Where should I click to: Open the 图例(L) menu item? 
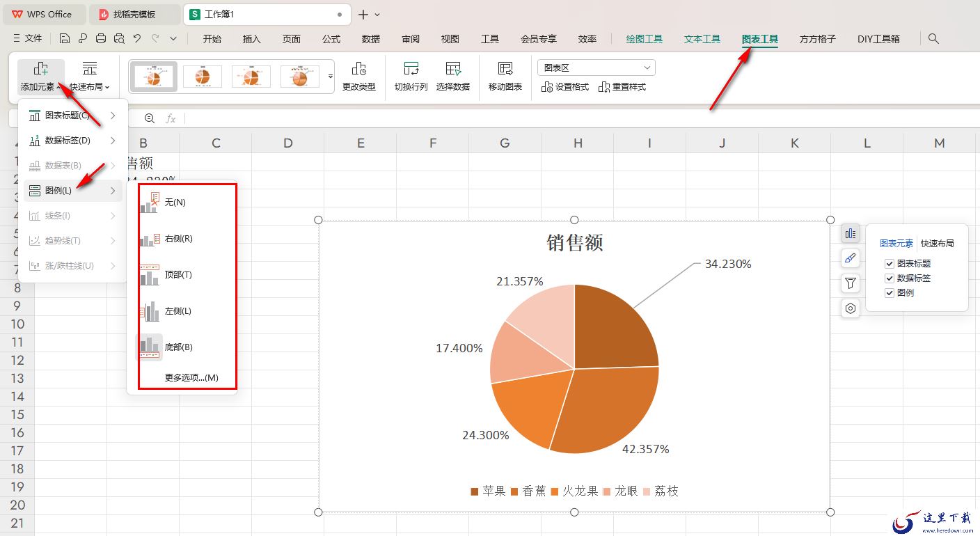click(x=73, y=191)
